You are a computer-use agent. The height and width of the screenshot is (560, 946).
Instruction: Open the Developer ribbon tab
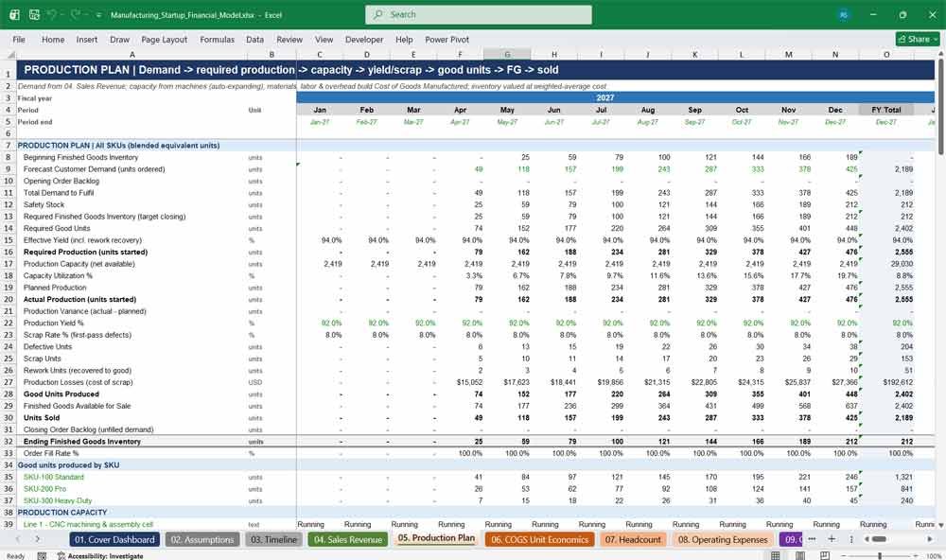(x=364, y=39)
